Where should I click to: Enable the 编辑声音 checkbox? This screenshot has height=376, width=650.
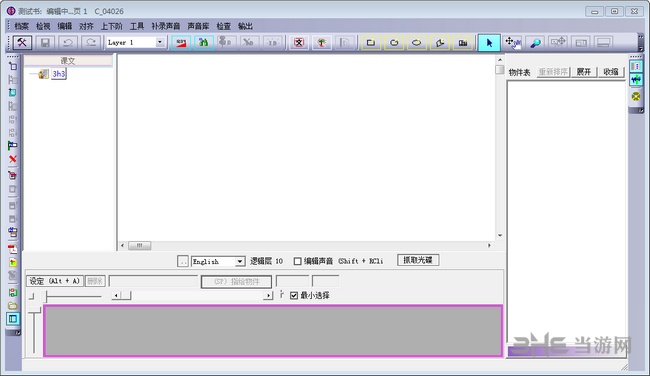point(297,261)
